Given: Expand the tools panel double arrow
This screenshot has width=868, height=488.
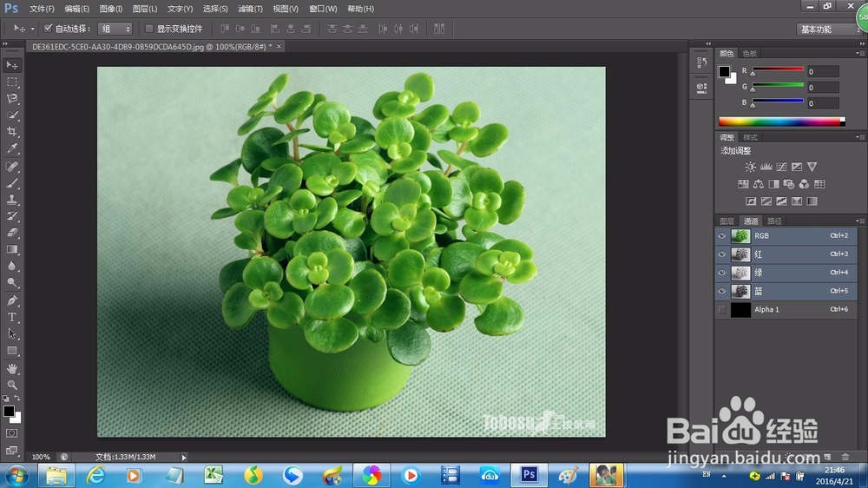Looking at the screenshot, I should [x=5, y=43].
